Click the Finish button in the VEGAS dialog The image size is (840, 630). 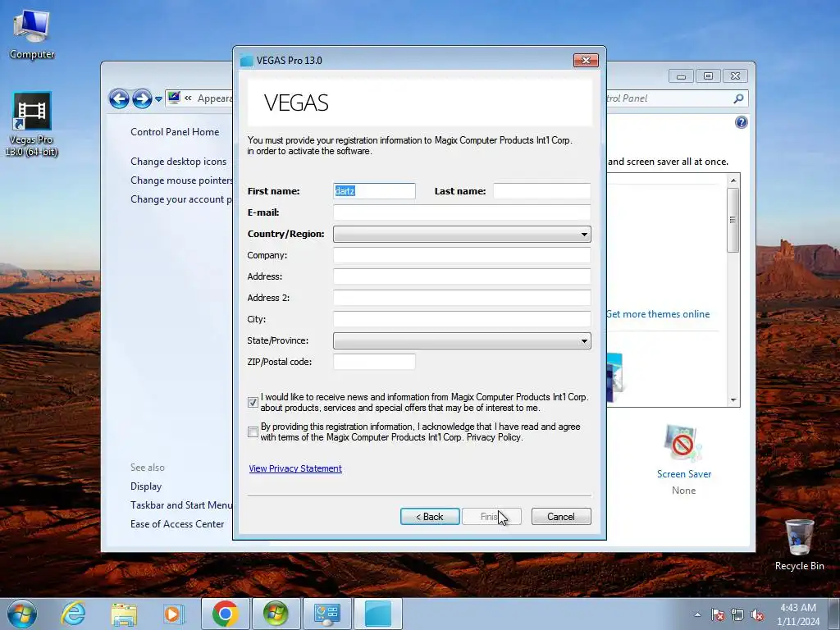tap(491, 517)
